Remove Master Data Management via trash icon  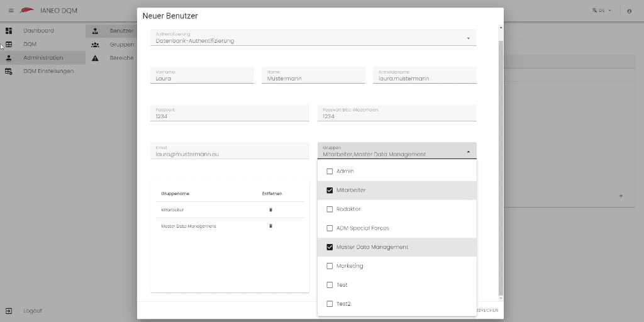coord(270,226)
